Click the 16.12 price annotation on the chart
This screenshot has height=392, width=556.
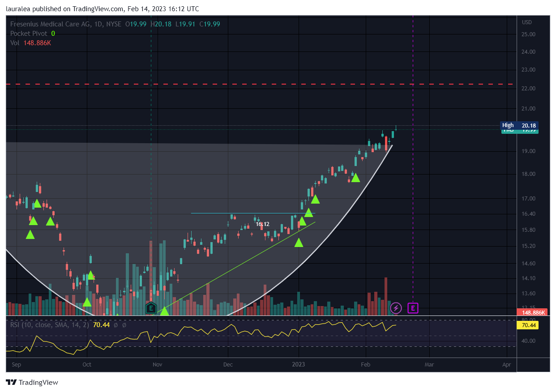(263, 224)
